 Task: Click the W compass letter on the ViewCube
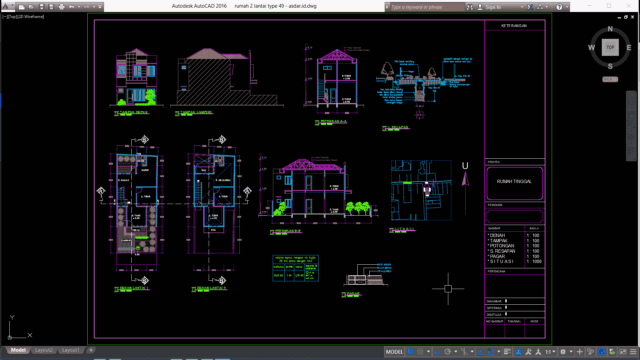[591, 48]
